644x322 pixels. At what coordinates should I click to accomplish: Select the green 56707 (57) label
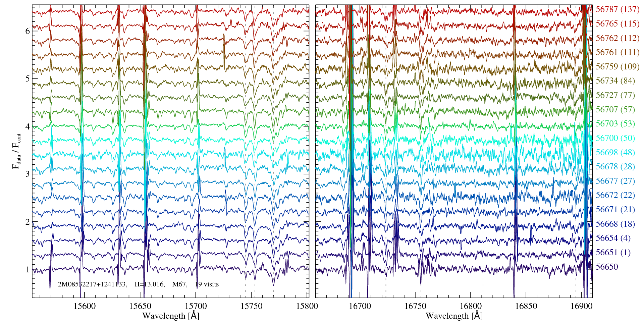pos(615,110)
